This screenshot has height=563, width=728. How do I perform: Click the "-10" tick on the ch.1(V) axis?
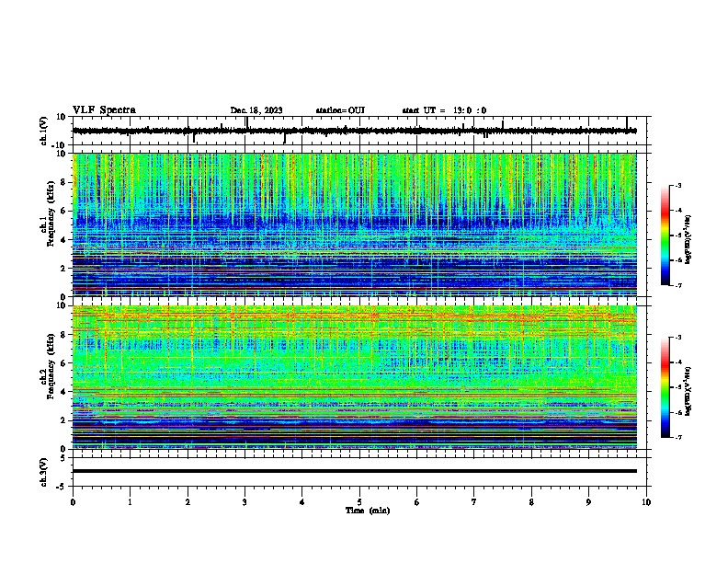coord(60,145)
